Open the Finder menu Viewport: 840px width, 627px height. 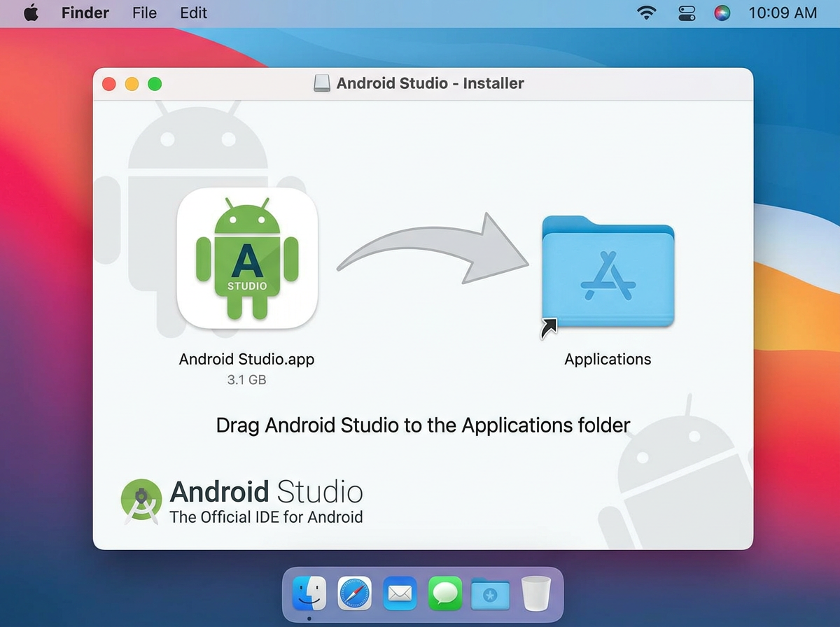pyautogui.click(x=85, y=13)
